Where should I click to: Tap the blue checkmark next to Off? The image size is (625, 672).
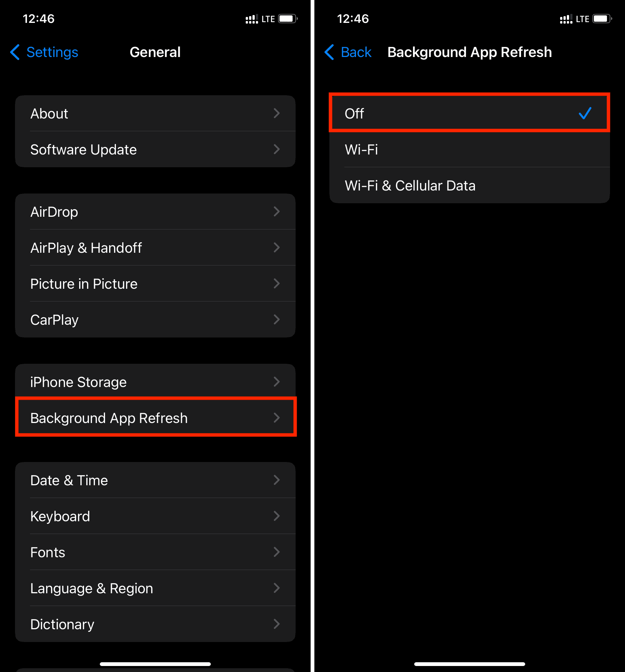(x=585, y=113)
